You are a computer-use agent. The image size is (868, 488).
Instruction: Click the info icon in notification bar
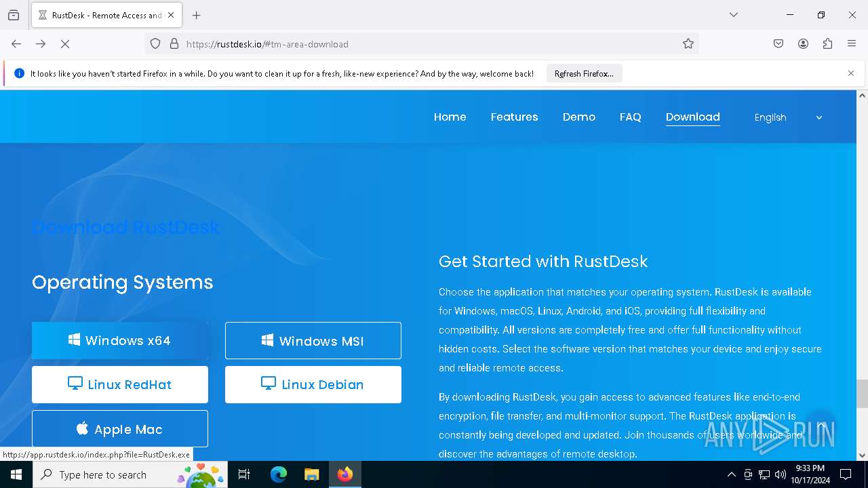coord(19,73)
